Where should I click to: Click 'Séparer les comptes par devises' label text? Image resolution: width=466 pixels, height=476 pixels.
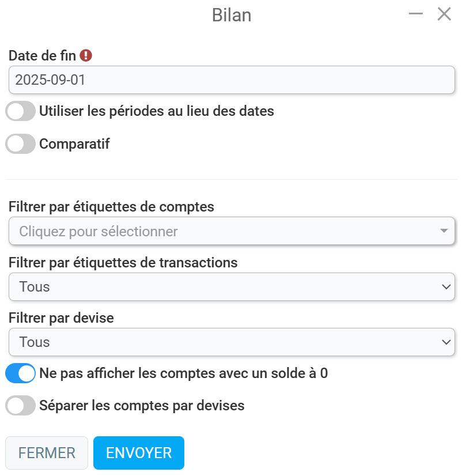(142, 406)
